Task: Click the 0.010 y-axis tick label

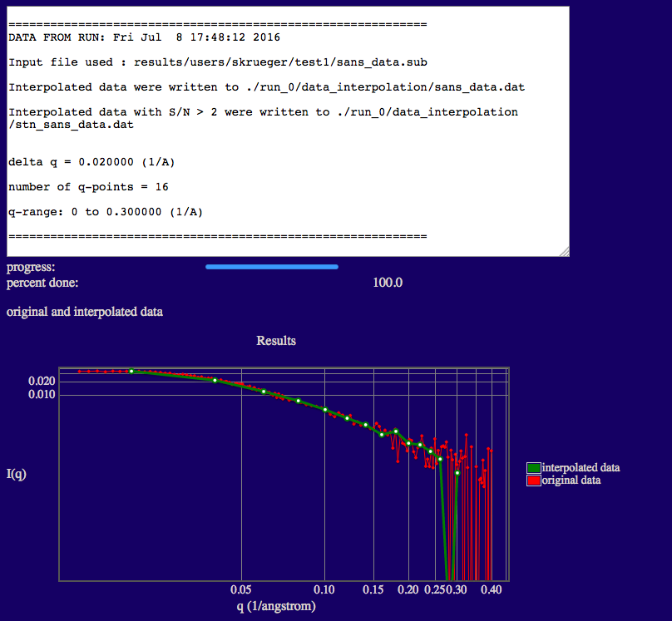Action: pos(42,394)
